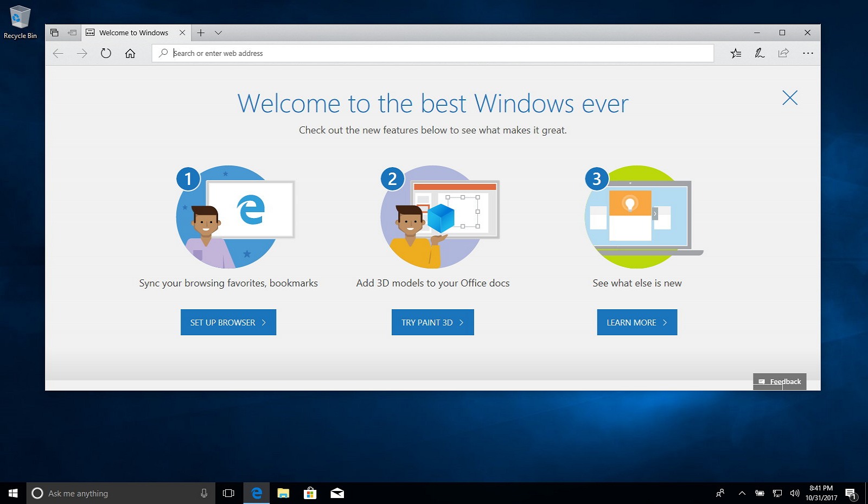Click the SET UP BROWSER button

click(x=228, y=322)
